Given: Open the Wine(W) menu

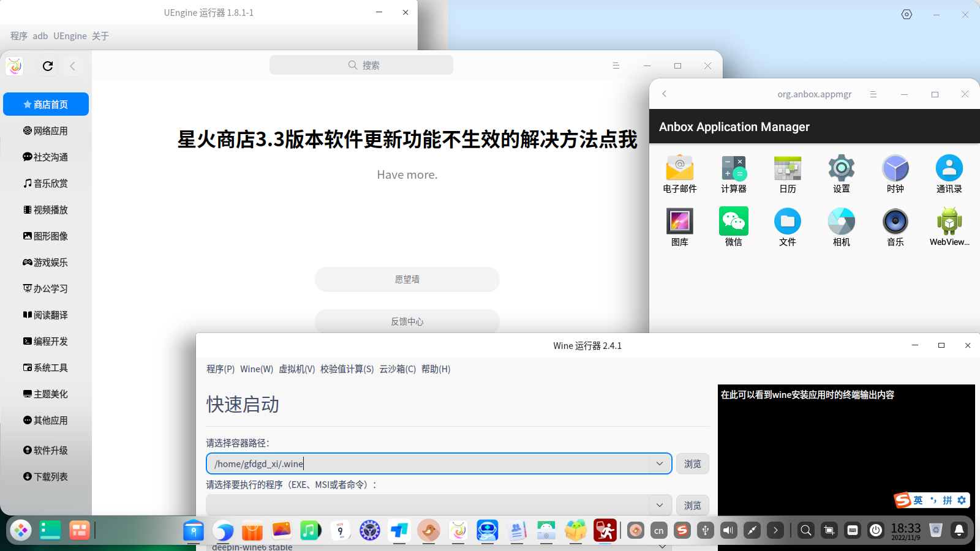Looking at the screenshot, I should coord(257,369).
